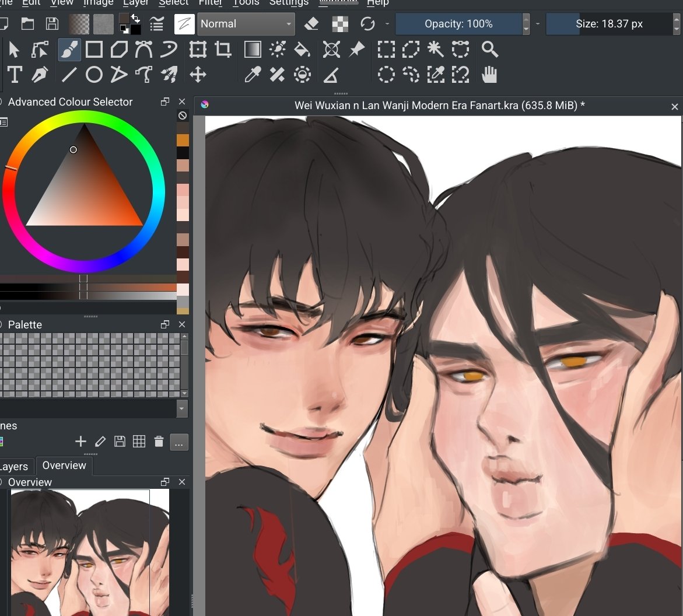The width and height of the screenshot is (683, 616).
Task: Select the Zoom magnifier tool
Action: tap(490, 50)
